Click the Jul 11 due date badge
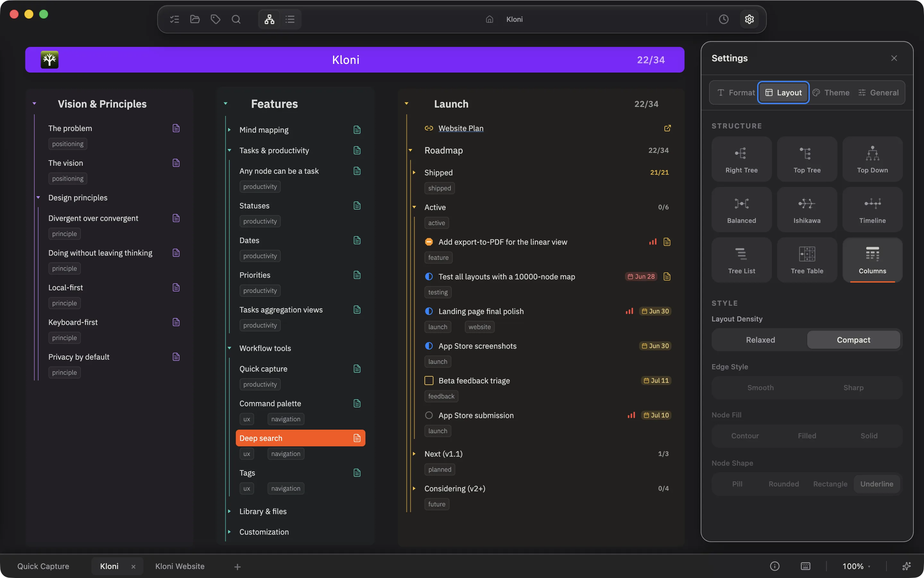 coord(656,381)
